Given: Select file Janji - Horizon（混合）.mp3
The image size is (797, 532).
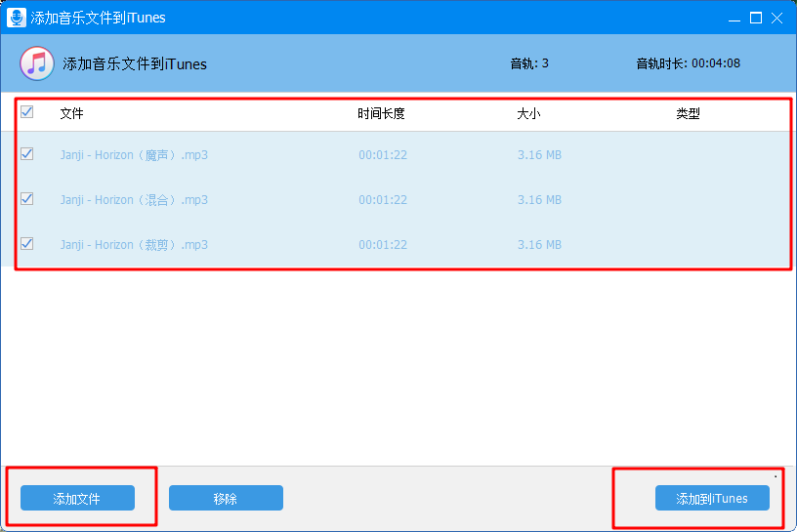Looking at the screenshot, I should coord(134,200).
